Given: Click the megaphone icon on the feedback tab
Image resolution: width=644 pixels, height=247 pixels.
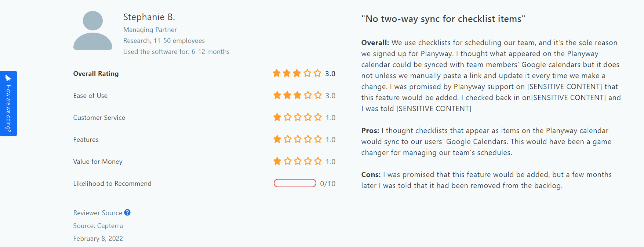Looking at the screenshot, I should tap(8, 77).
